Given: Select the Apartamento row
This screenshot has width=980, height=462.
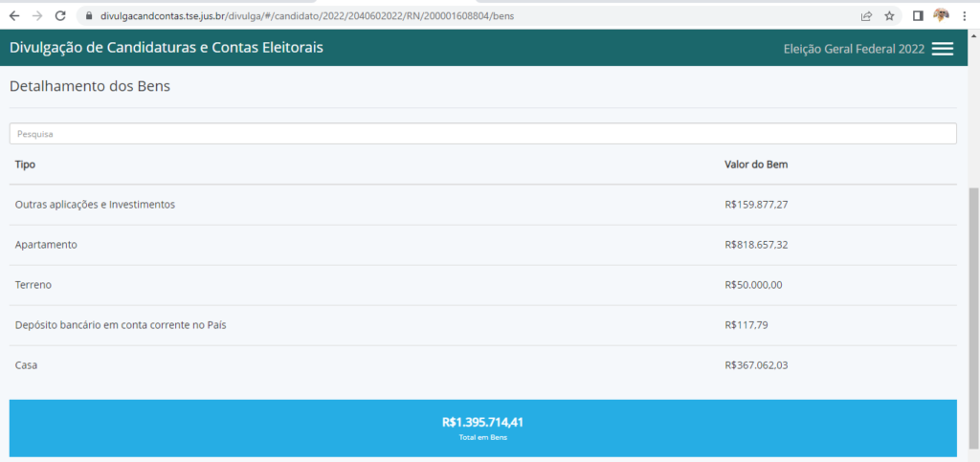Looking at the screenshot, I should (46, 245).
